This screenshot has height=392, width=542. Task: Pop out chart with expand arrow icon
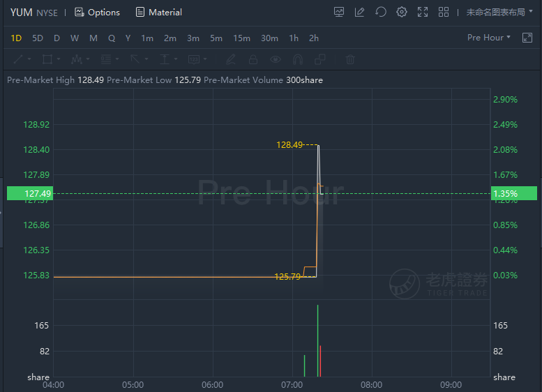pos(527,38)
